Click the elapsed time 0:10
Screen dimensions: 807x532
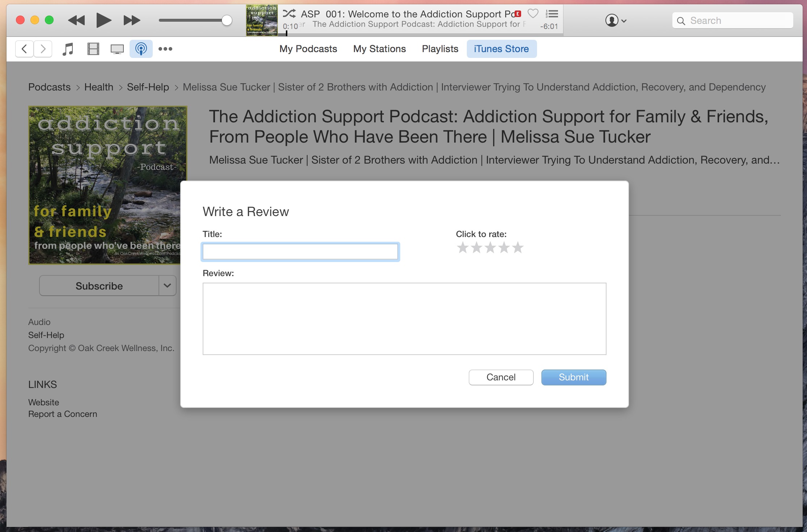pos(291,26)
